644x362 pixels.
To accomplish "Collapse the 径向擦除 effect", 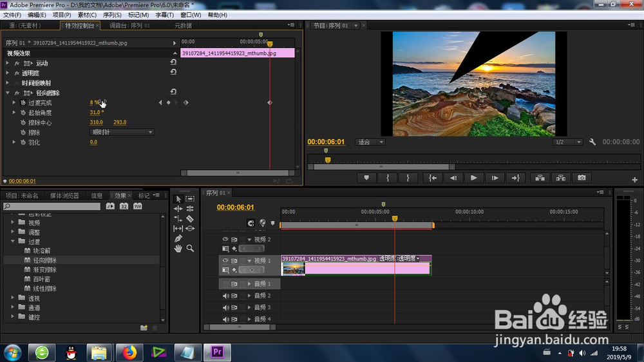I will [7, 93].
